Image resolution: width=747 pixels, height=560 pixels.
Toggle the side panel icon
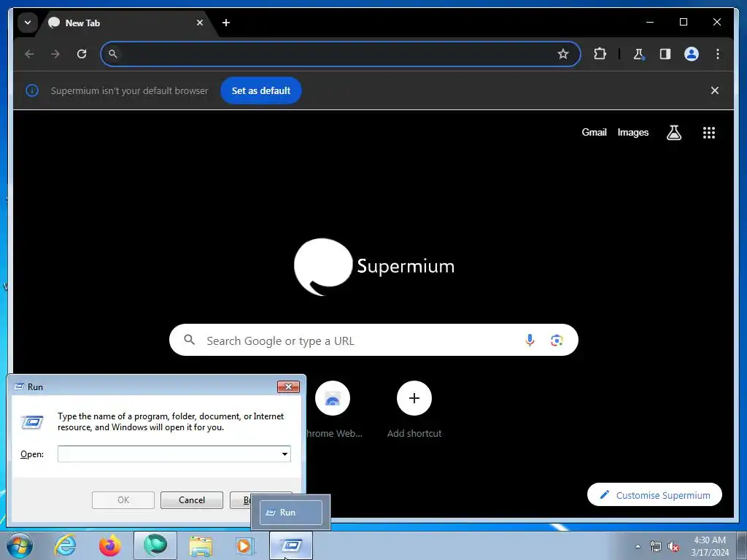[665, 54]
